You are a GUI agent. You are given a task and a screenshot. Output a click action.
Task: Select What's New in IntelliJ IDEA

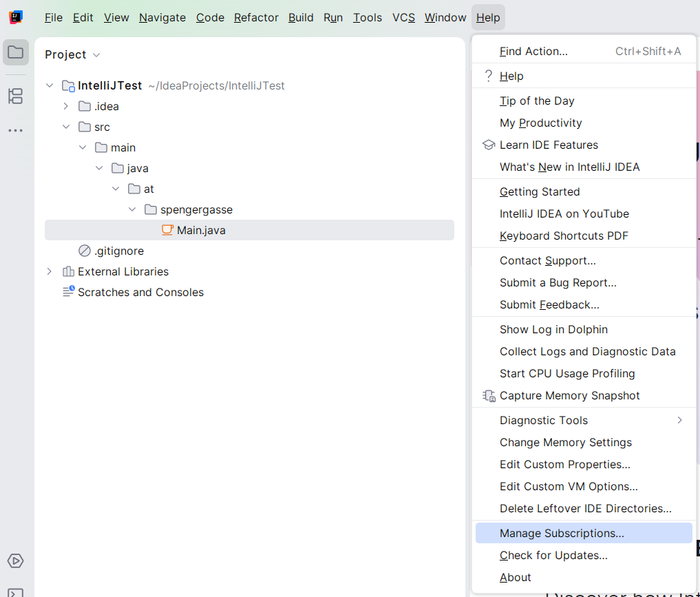[x=584, y=167]
